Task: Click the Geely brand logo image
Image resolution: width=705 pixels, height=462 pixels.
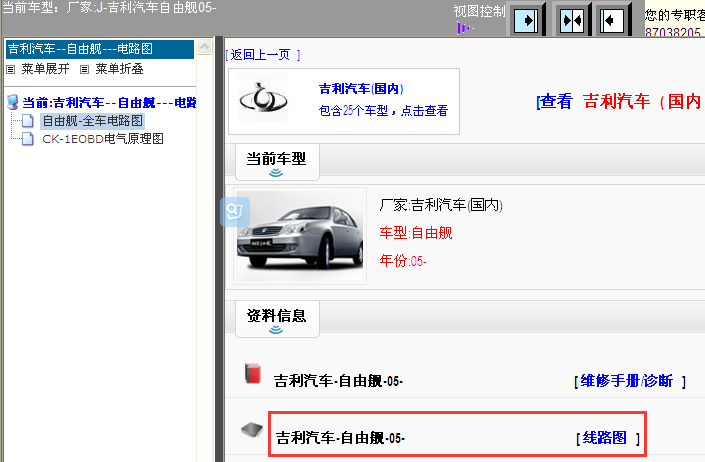Action: pos(263,98)
